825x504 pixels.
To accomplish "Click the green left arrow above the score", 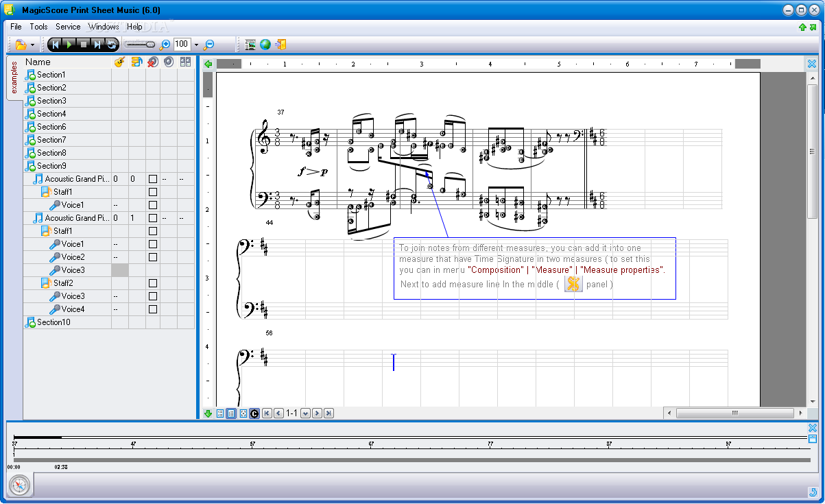I will (x=208, y=64).
